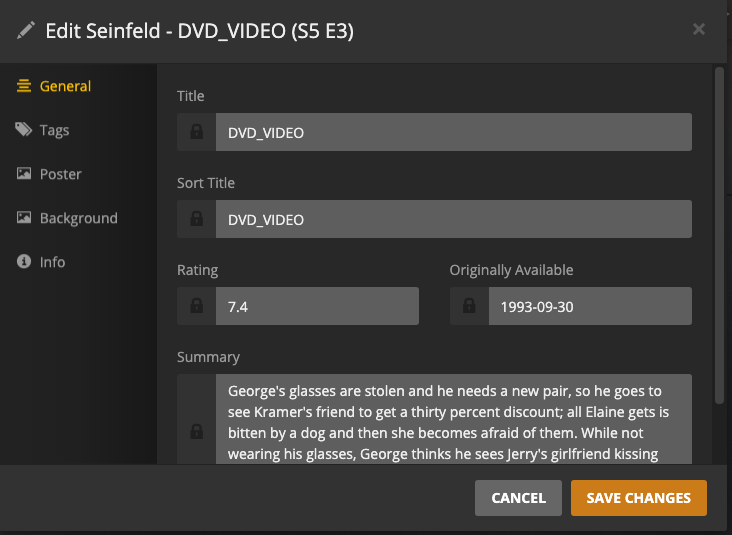This screenshot has height=535, width=732.
Task: Click the picture icon beside Background
Action: coord(24,218)
